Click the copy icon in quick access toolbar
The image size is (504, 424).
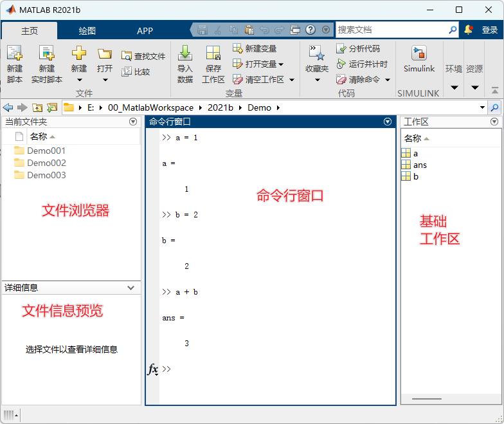(234, 30)
